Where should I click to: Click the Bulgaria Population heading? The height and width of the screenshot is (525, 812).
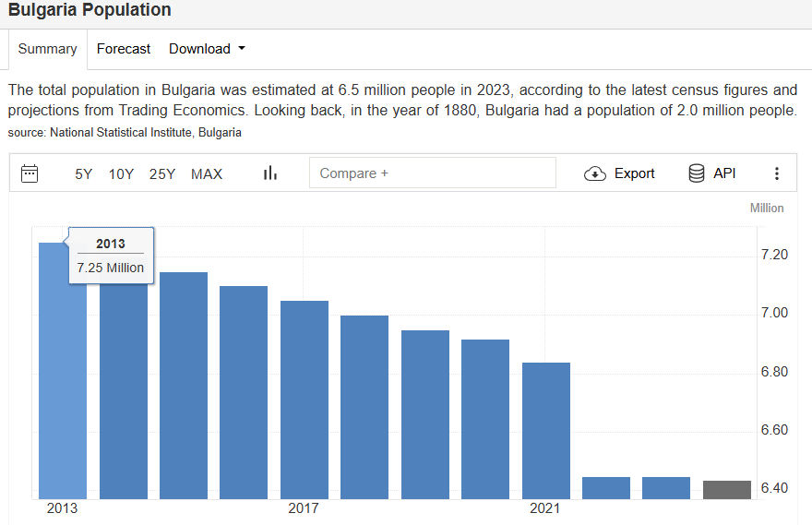(x=90, y=10)
